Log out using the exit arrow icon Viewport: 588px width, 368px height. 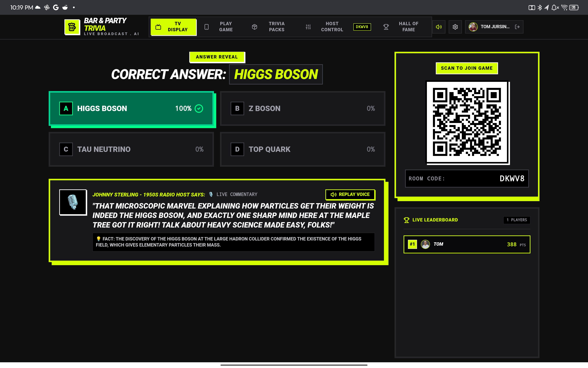click(517, 27)
